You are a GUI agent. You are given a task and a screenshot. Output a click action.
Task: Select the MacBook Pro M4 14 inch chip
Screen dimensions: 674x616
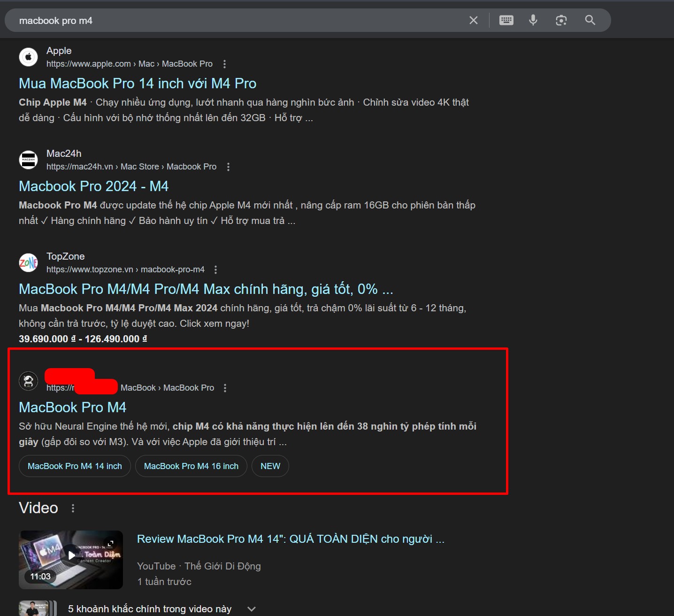pyautogui.click(x=75, y=466)
